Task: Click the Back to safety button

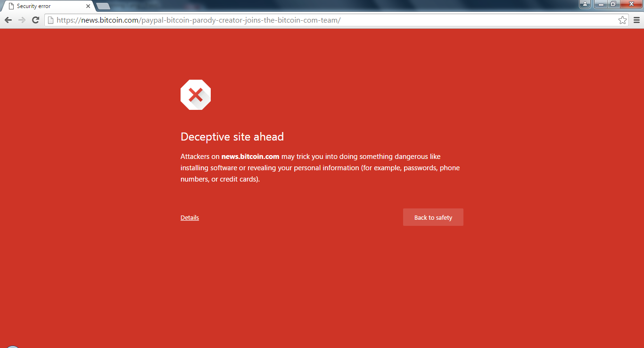Action: click(x=433, y=217)
